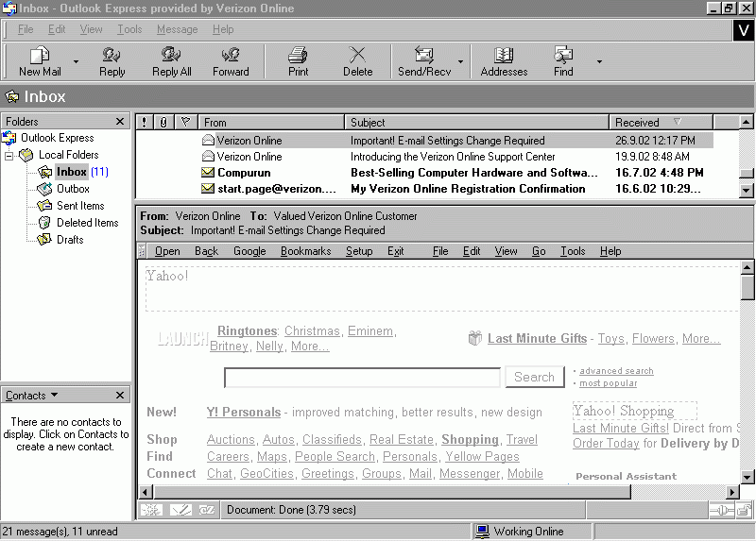Click the Yahoo Search button
756x541 pixels.
[x=534, y=377]
